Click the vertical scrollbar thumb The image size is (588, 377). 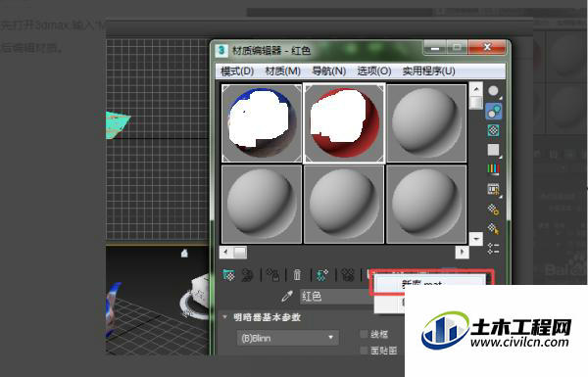pos(476,103)
